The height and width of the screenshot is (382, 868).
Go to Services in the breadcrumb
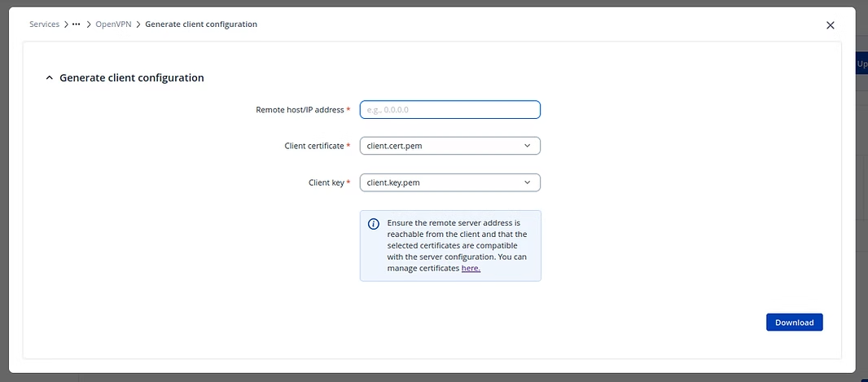[44, 24]
